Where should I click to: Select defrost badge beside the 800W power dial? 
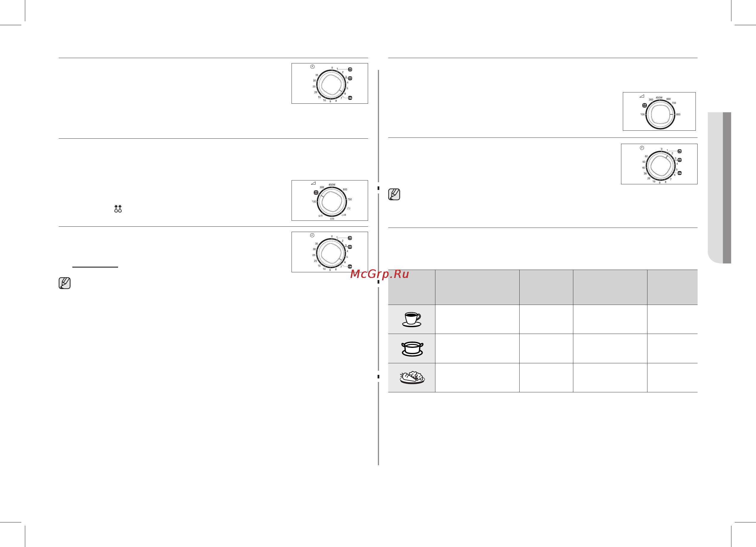644,105
